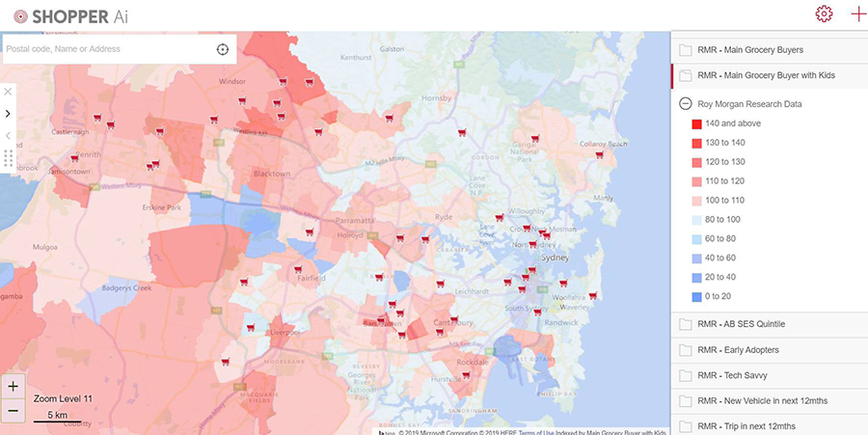Click the shopping cart marker near Collaroy Beach

pyautogui.click(x=599, y=154)
